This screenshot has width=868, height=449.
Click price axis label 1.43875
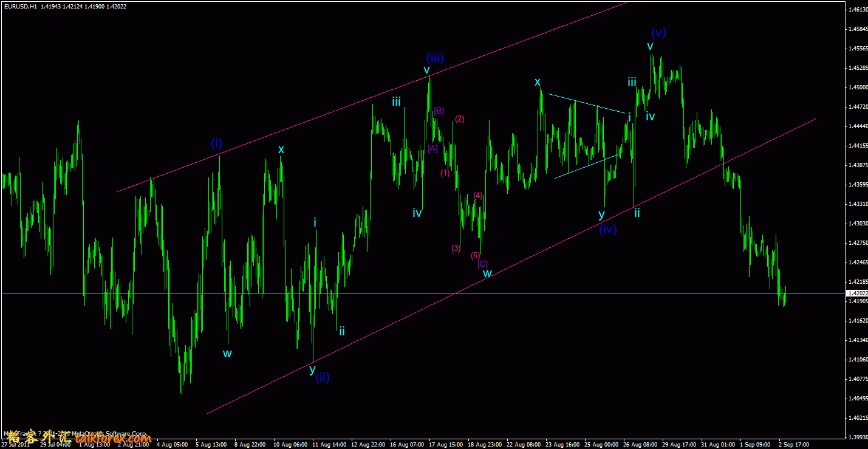[x=857, y=165]
